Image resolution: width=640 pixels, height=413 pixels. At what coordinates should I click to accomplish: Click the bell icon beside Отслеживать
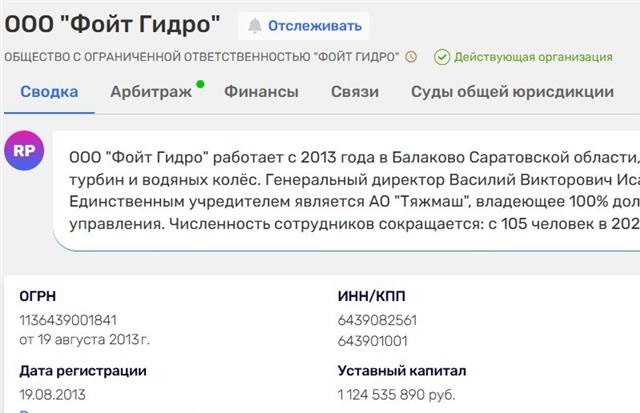coord(255,26)
